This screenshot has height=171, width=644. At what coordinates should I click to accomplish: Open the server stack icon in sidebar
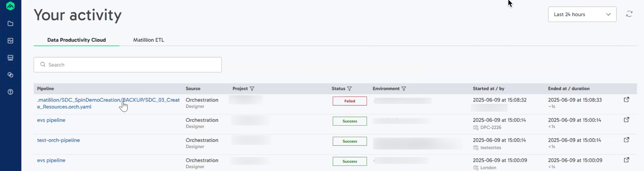[x=10, y=58]
